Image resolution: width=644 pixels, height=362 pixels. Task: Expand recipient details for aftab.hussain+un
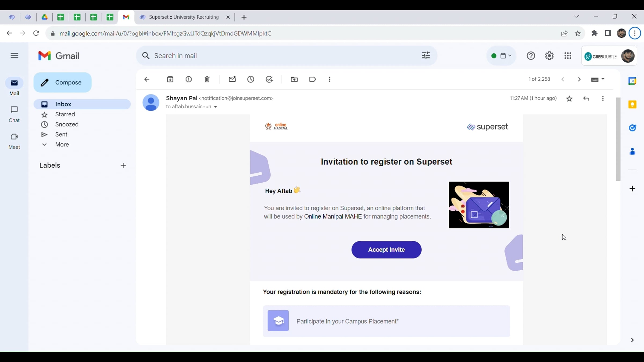click(x=216, y=106)
